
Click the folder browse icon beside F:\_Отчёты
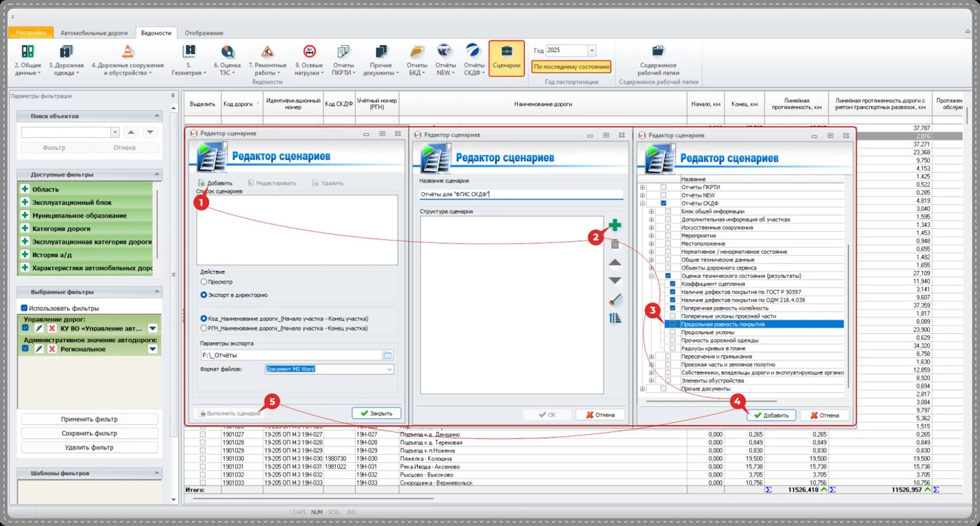coord(388,355)
